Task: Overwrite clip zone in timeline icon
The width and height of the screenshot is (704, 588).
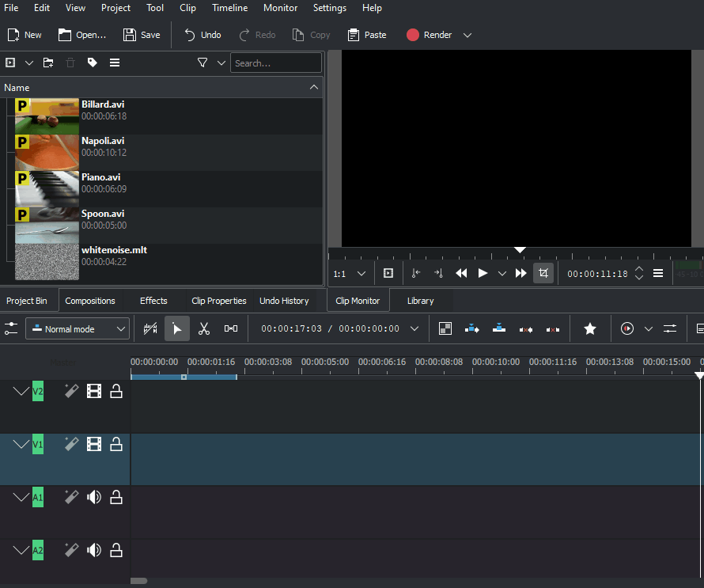Action: [499, 328]
